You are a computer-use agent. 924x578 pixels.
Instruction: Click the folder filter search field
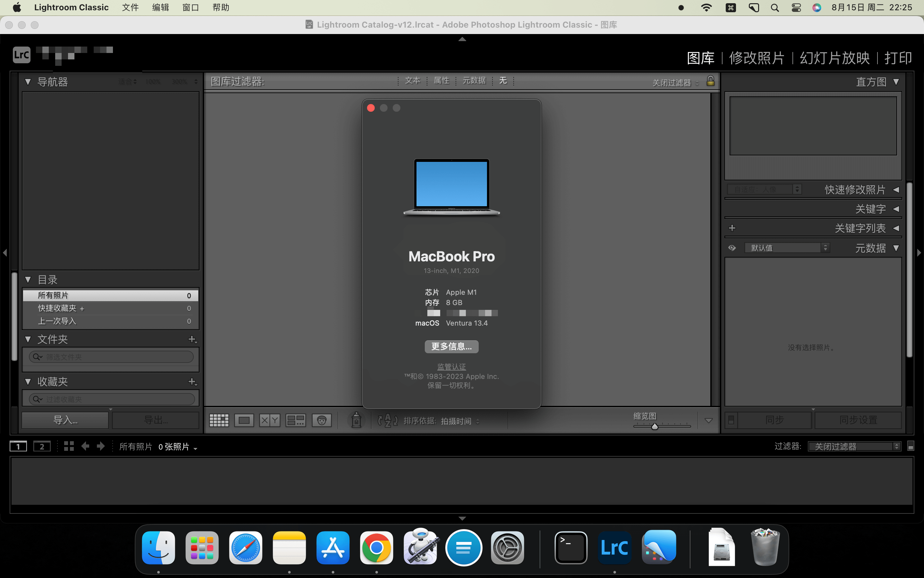click(111, 357)
